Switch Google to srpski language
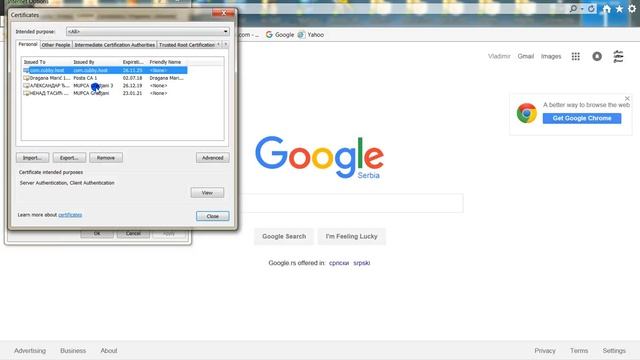Screen dimensions: 640x360 pos(362,263)
